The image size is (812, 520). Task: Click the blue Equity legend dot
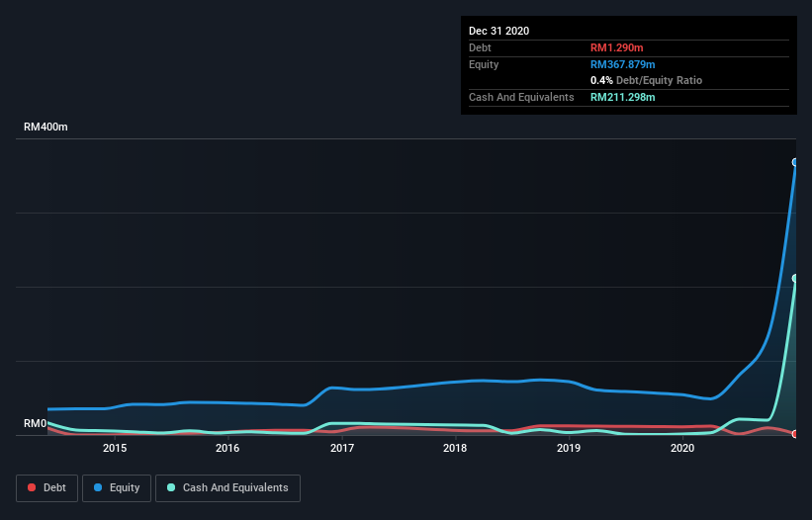coord(98,487)
